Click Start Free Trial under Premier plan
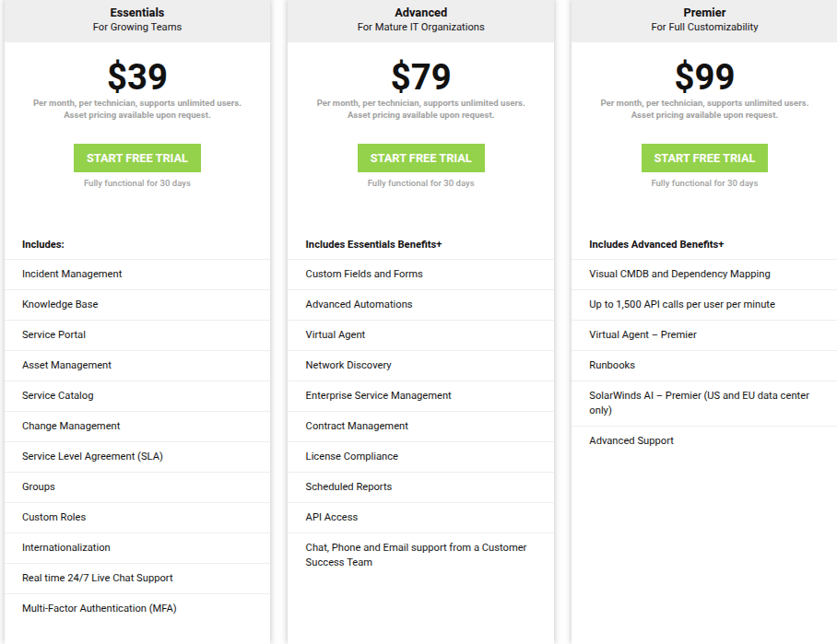 pyautogui.click(x=704, y=158)
